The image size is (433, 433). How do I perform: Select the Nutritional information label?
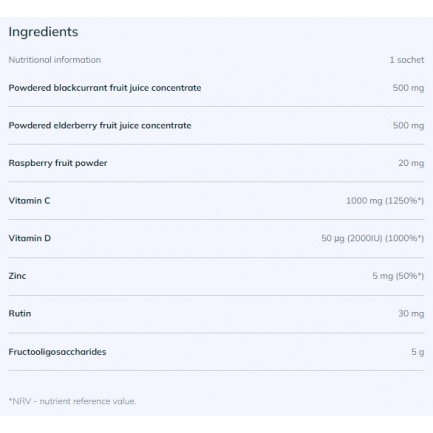point(55,60)
